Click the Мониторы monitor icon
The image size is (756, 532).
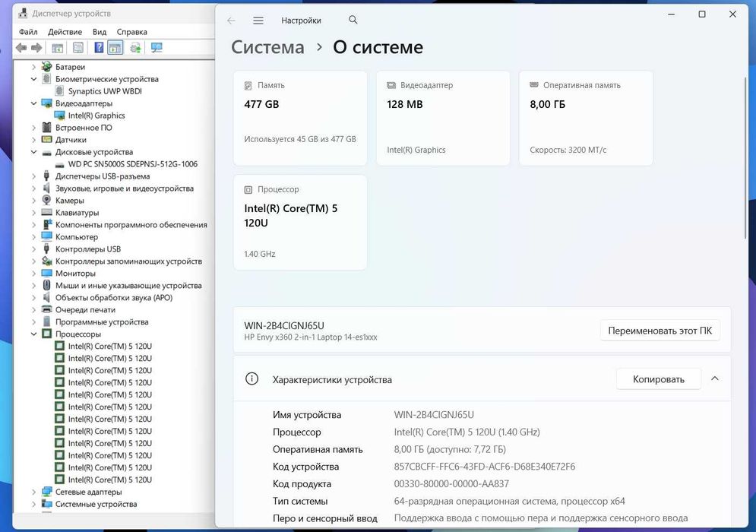pos(47,273)
